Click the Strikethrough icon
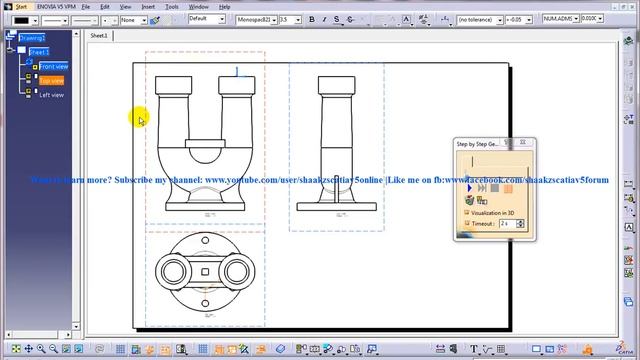The height and width of the screenshot is (360, 640). (350, 19)
